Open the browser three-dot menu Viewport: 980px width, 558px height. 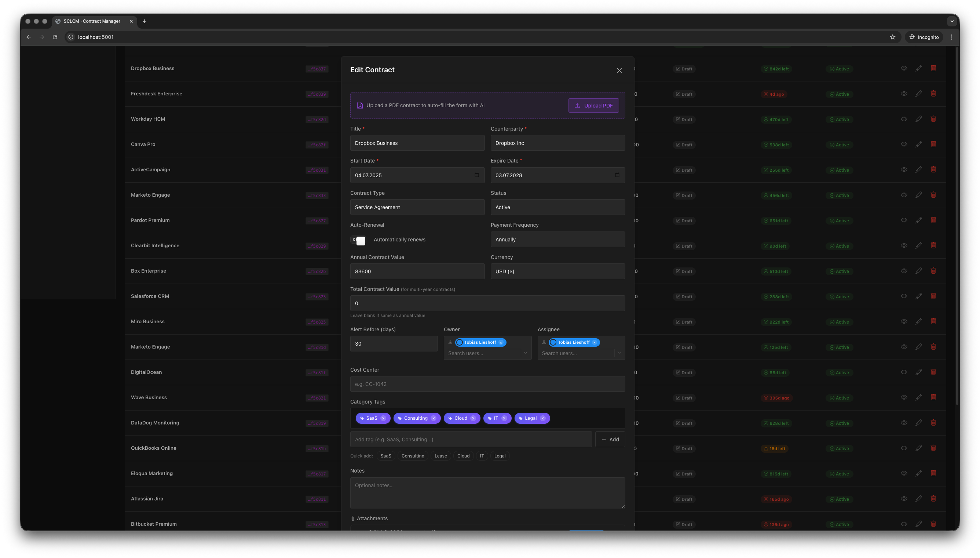coord(951,37)
